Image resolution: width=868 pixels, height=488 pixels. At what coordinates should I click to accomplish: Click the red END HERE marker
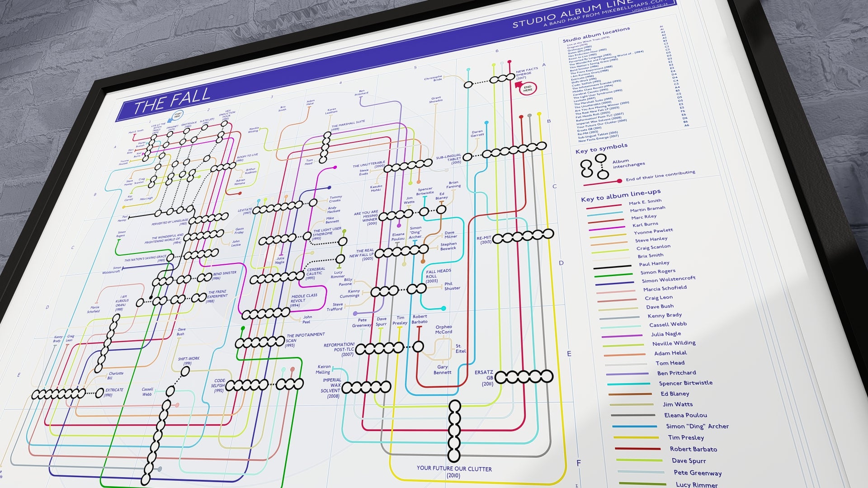click(x=527, y=88)
